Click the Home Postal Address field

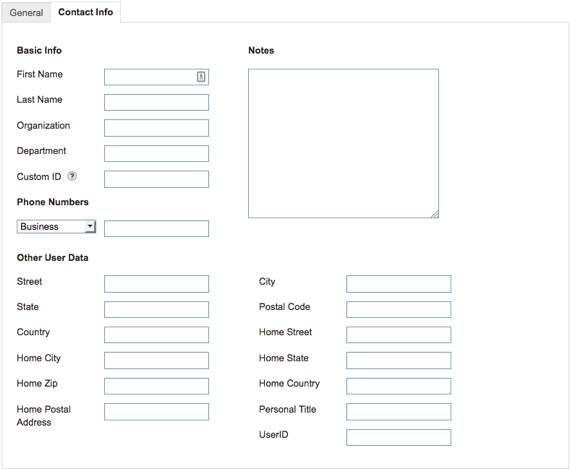(x=156, y=412)
